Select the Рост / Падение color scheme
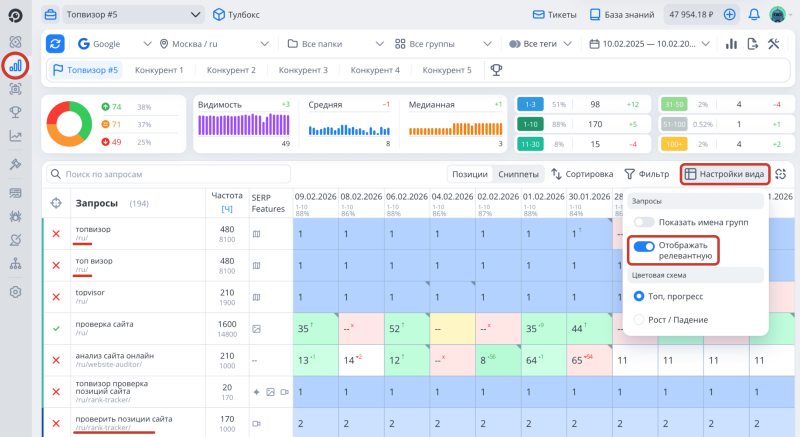The image size is (800, 437). click(x=640, y=319)
